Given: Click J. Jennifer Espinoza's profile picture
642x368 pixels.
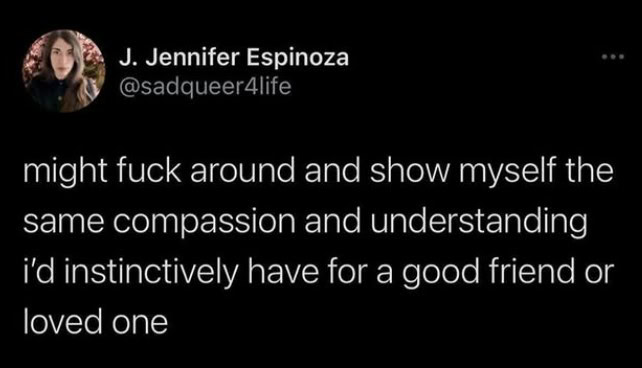Looking at the screenshot, I should click(64, 71).
